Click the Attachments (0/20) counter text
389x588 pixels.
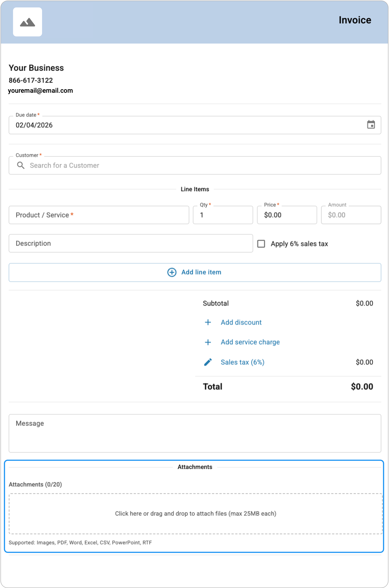click(x=35, y=484)
